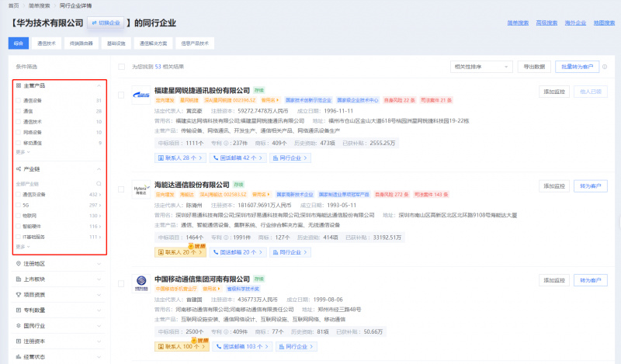
Task: Expand 专利数量 filter chevron
Action: coord(99,310)
